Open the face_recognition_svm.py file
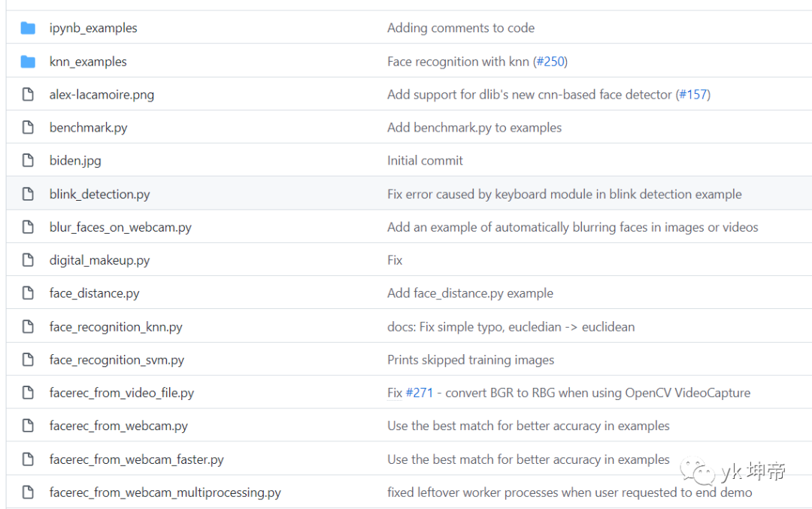The image size is (812, 509). [x=117, y=360]
